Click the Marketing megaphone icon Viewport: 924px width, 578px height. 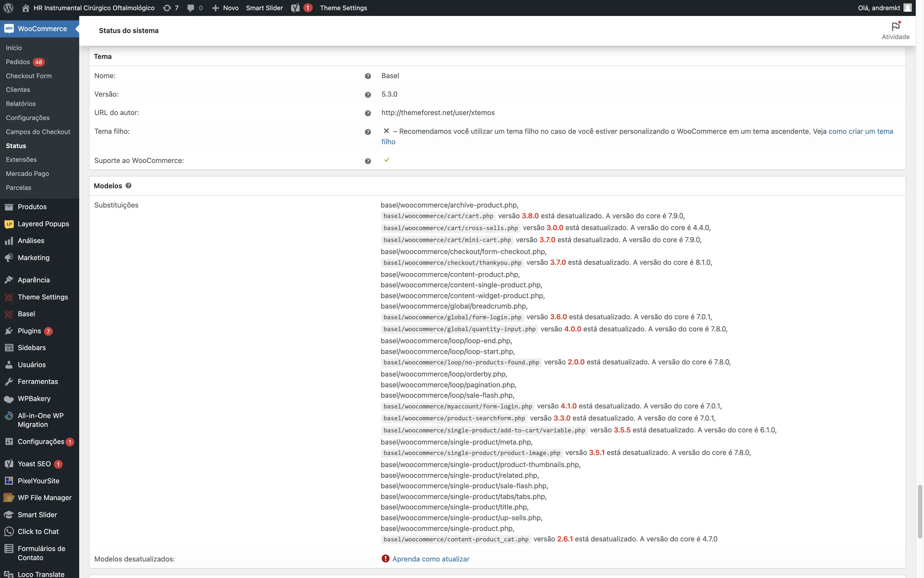pos(9,258)
